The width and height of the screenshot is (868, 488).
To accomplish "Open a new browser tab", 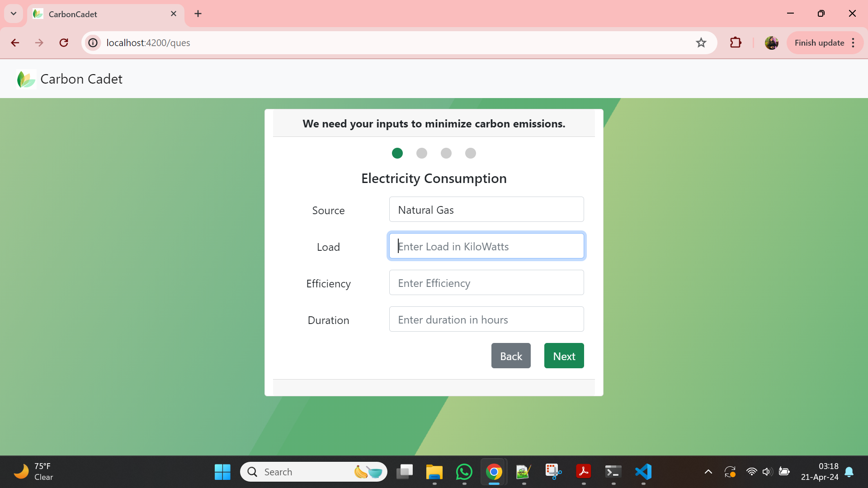I will click(x=198, y=14).
